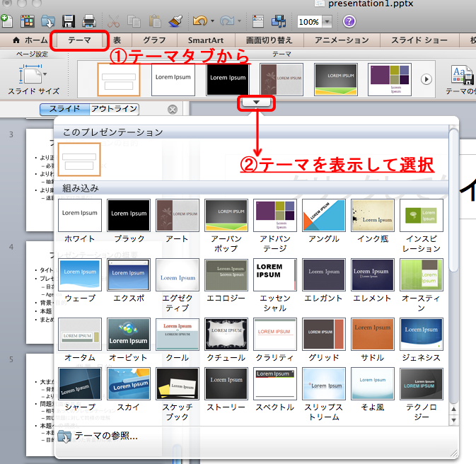476x464 pixels.
Task: Switch to the SmartArt tab
Action: point(206,40)
